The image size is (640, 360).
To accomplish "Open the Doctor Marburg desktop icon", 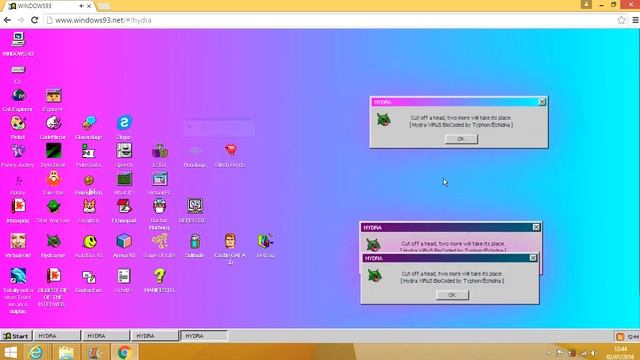I will click(160, 207).
